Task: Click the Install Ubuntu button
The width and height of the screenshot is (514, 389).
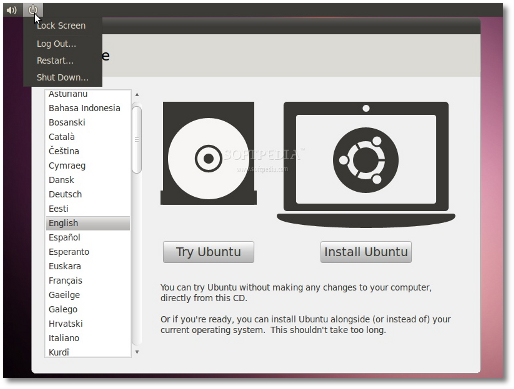Action: tap(366, 252)
